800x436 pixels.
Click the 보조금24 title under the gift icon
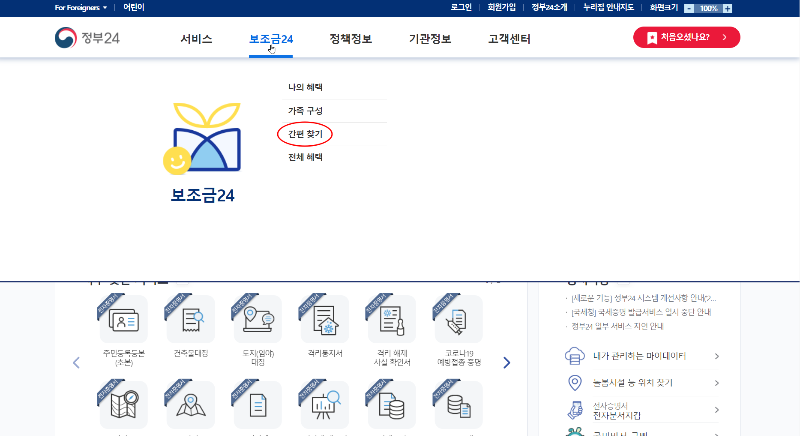(x=202, y=195)
